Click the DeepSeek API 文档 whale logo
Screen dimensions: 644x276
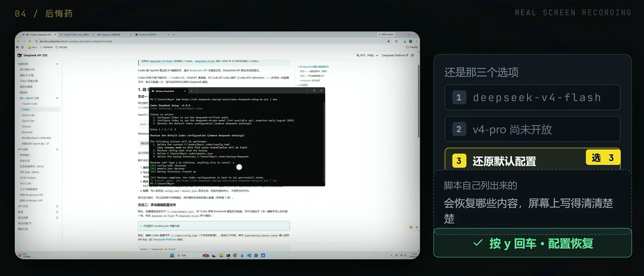tap(20, 55)
